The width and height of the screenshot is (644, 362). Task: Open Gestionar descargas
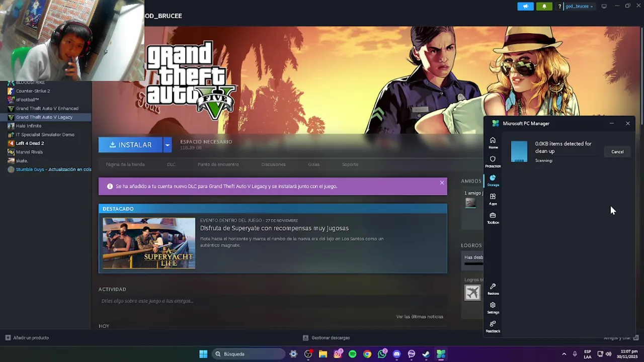(326, 338)
